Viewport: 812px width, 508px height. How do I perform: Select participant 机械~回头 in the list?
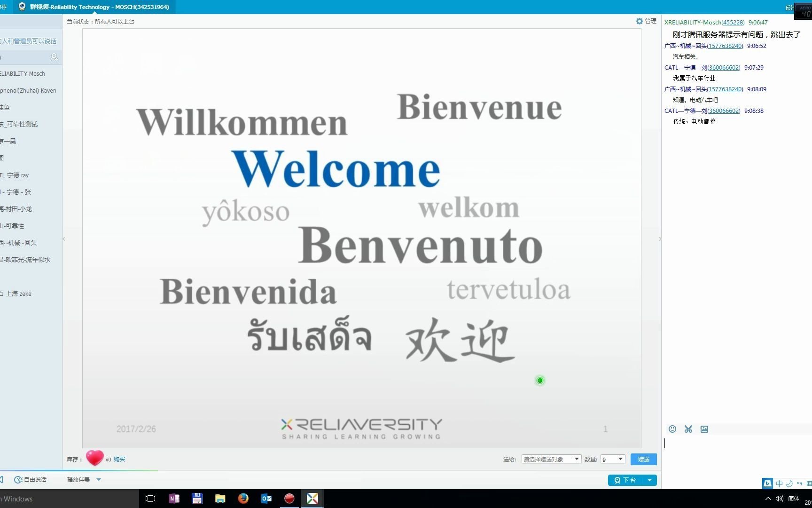click(x=31, y=243)
